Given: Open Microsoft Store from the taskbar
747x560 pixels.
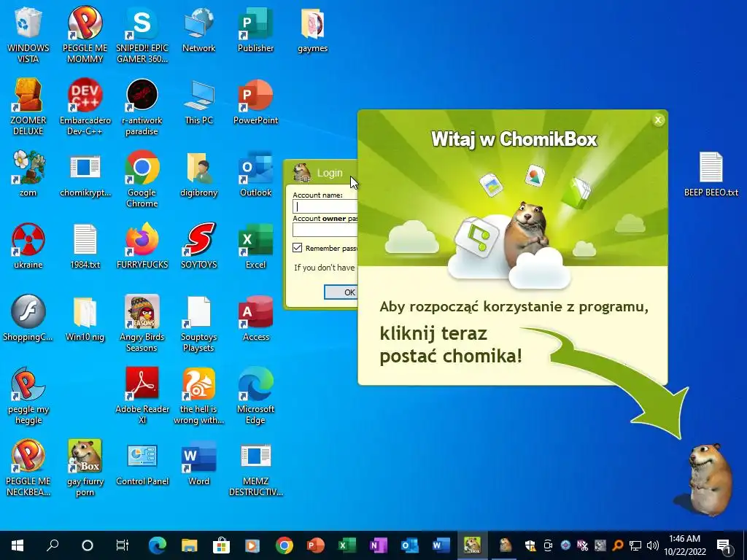Looking at the screenshot, I should (x=221, y=545).
